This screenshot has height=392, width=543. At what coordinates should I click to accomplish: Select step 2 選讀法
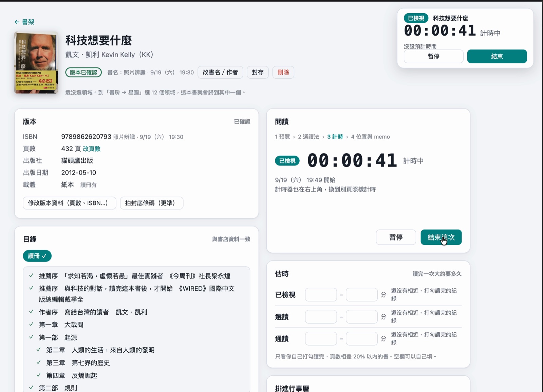point(308,137)
